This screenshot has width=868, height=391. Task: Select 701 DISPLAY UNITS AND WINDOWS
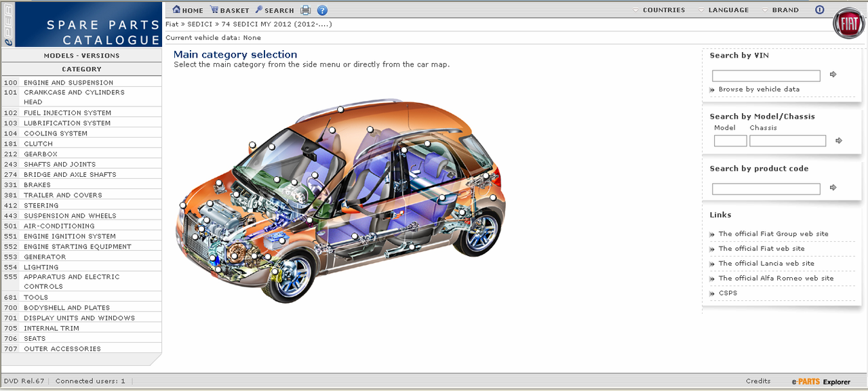pyautogui.click(x=81, y=318)
